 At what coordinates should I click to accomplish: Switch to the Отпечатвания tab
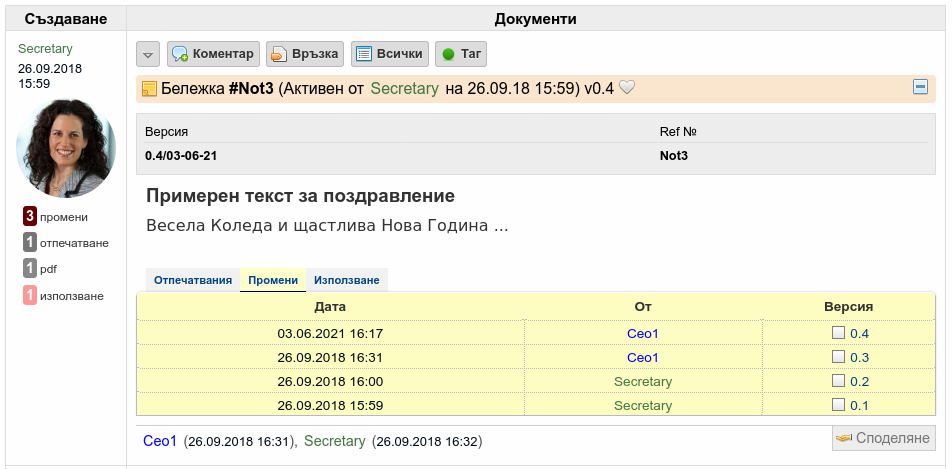click(x=193, y=280)
